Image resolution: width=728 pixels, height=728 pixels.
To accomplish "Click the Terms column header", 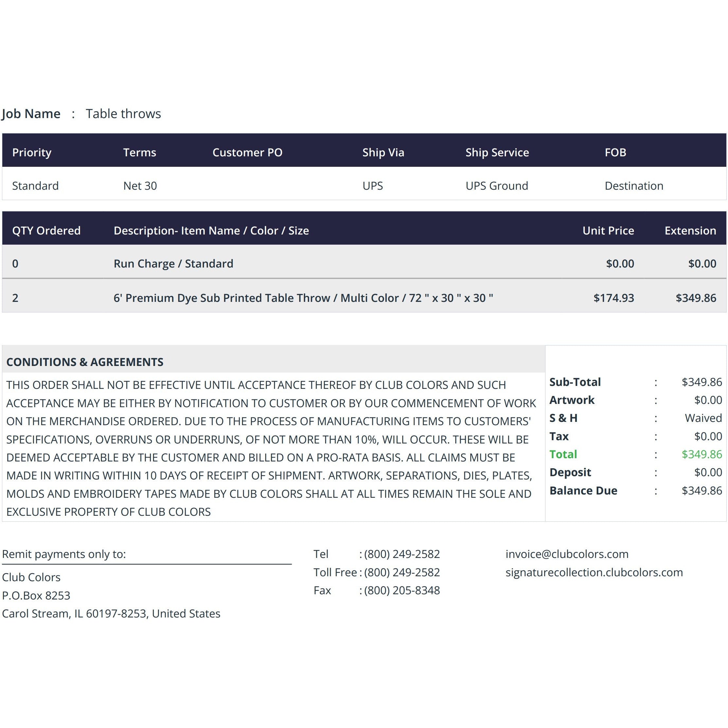I will click(x=139, y=152).
